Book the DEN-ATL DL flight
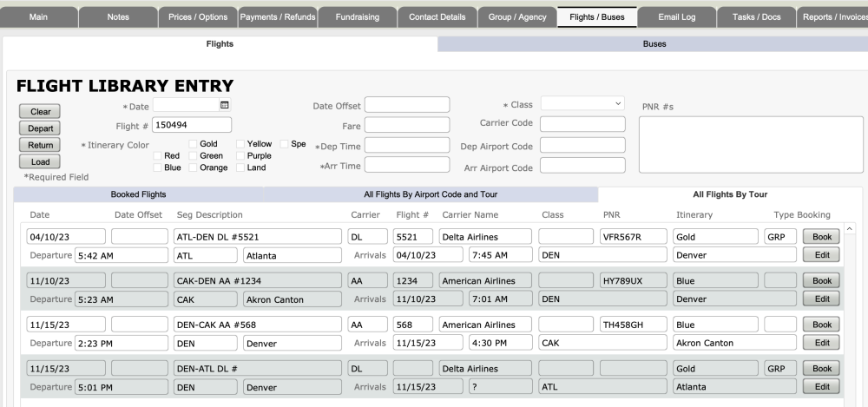The height and width of the screenshot is (407, 868). [821, 368]
